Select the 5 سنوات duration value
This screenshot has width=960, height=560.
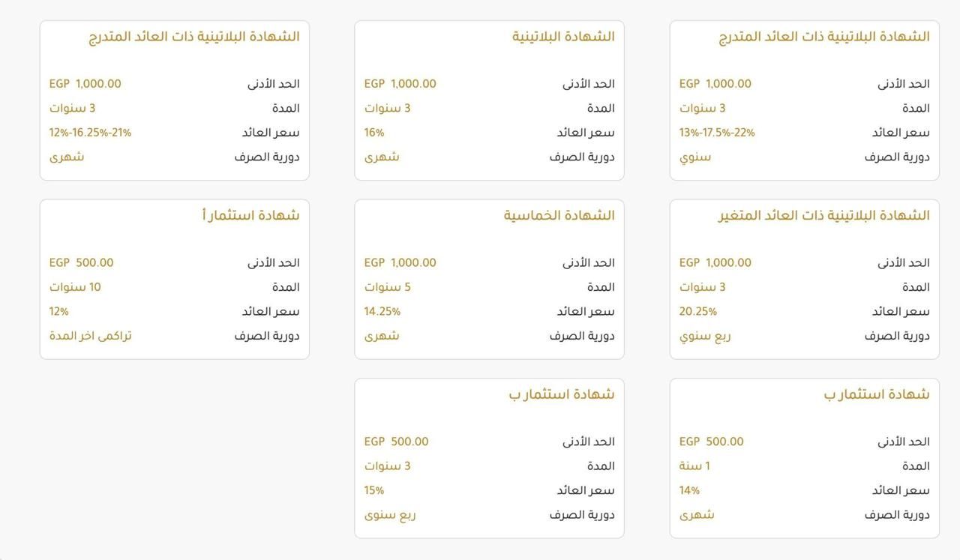pos(388,287)
